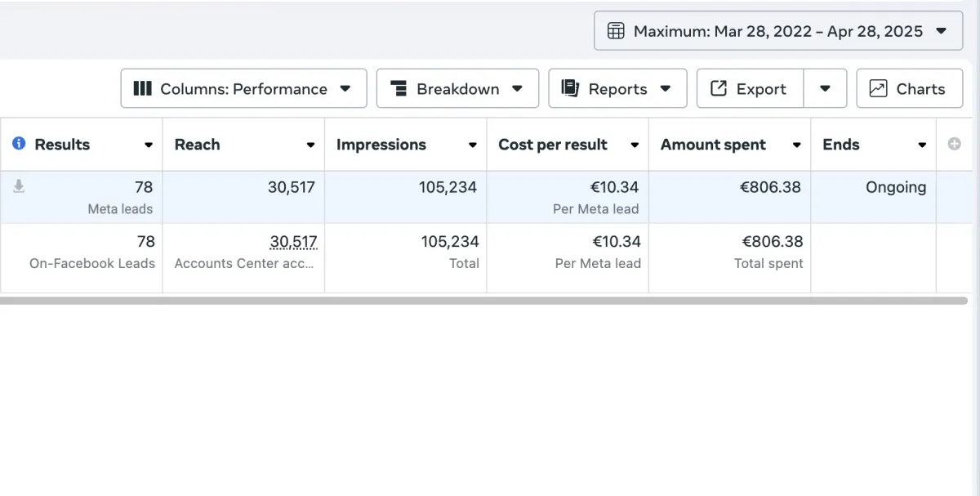Screen dimensions: 980x496
Task: Sort by the Impressions column header
Action: 381,145
